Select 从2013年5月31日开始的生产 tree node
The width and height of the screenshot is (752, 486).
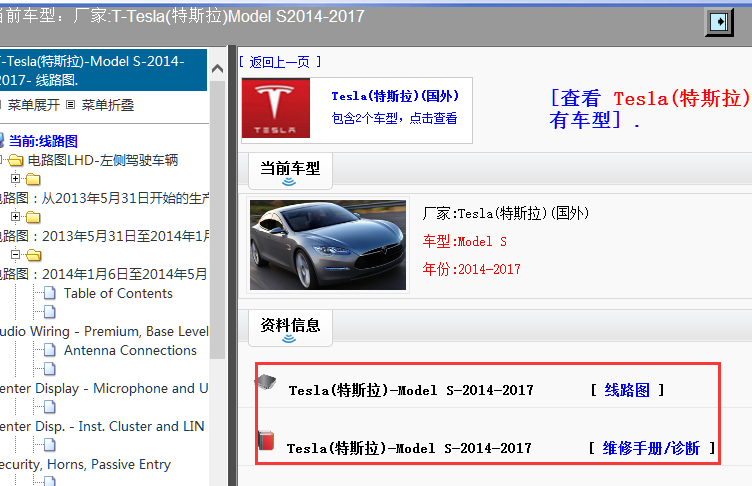104,198
